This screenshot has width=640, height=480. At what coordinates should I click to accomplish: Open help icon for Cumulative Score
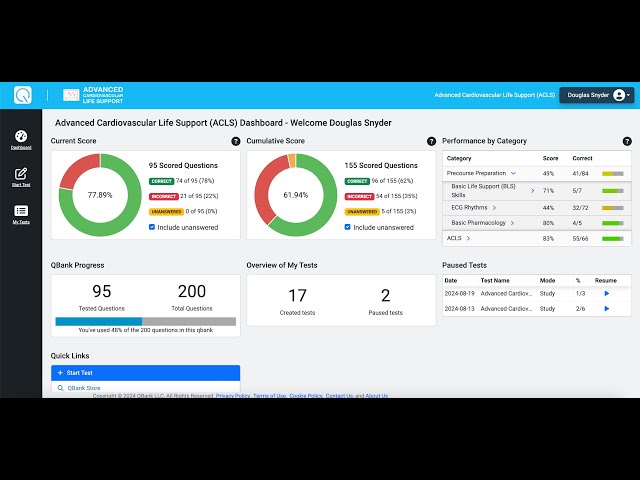pyautogui.click(x=431, y=141)
